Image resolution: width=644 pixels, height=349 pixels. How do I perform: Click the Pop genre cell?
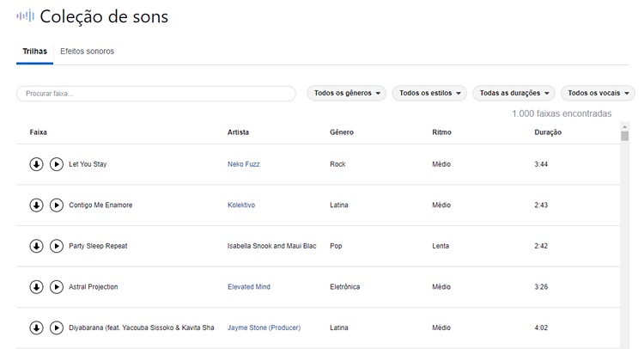point(336,246)
